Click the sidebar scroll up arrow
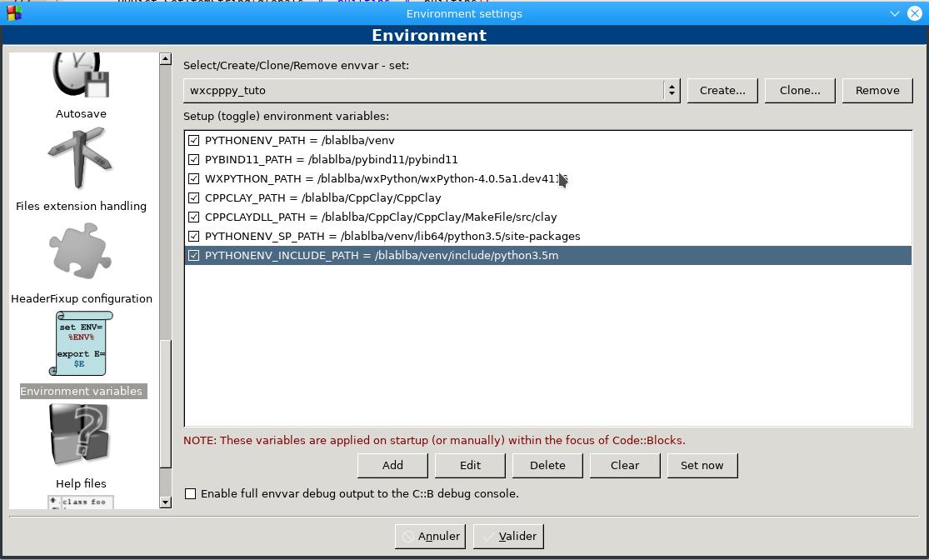929x560 pixels. point(166,58)
